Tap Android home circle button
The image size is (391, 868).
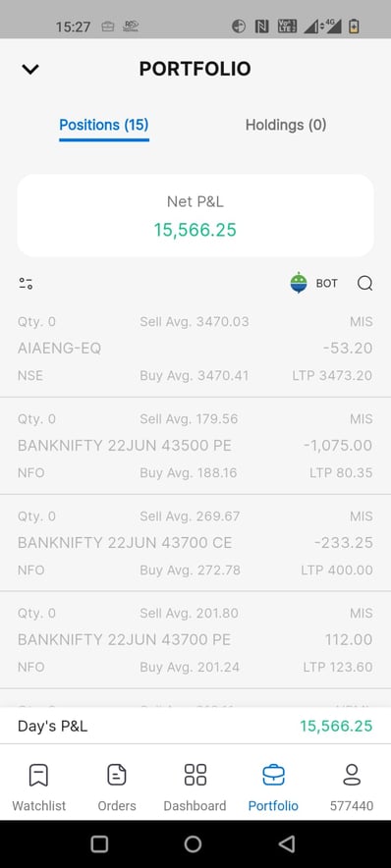point(193,843)
